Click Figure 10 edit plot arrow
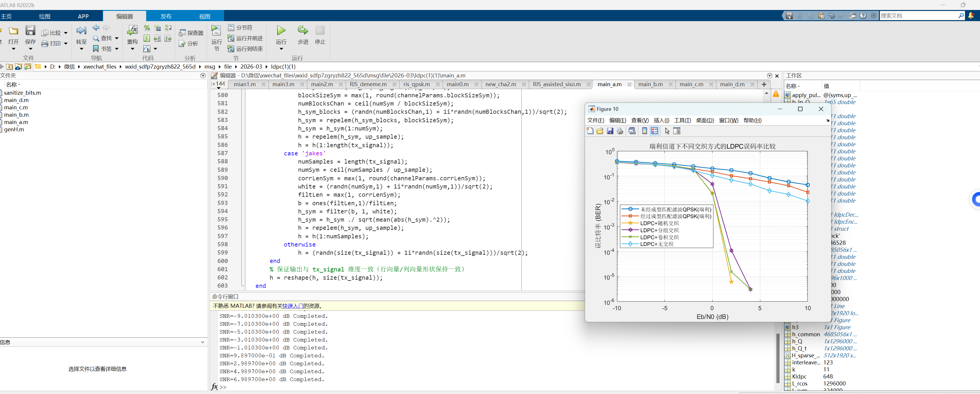 pyautogui.click(x=667, y=131)
